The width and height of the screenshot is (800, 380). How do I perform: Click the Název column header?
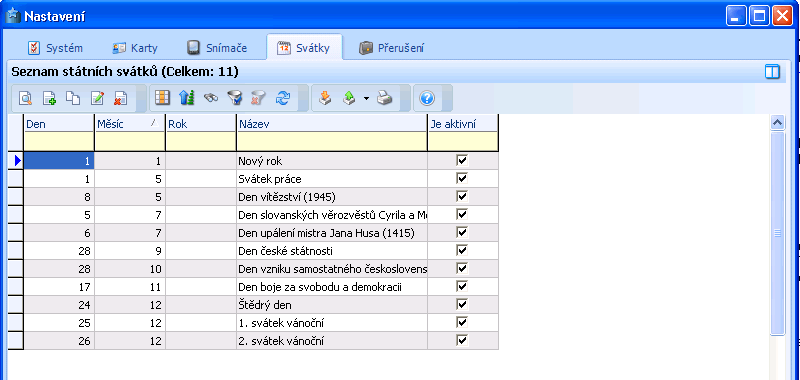[332, 124]
